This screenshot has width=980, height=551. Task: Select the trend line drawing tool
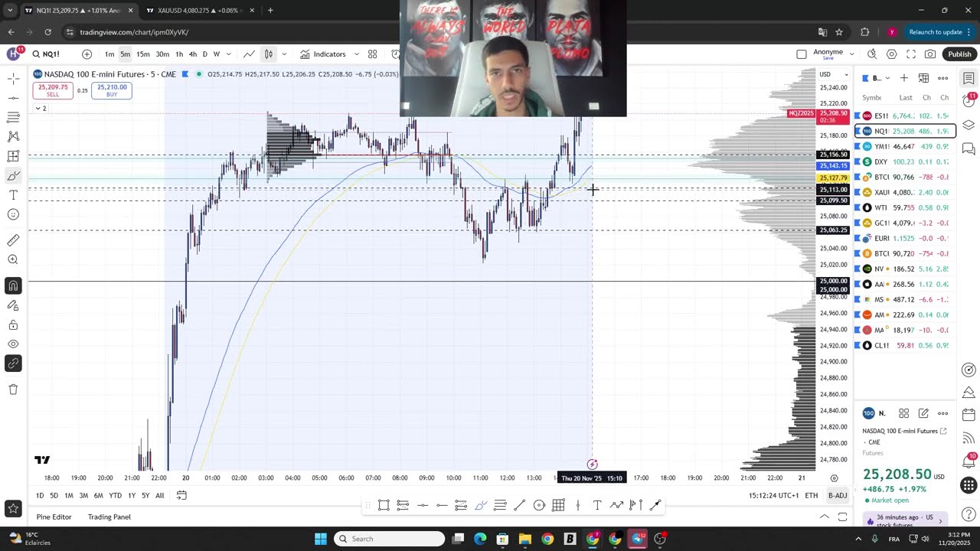13,98
